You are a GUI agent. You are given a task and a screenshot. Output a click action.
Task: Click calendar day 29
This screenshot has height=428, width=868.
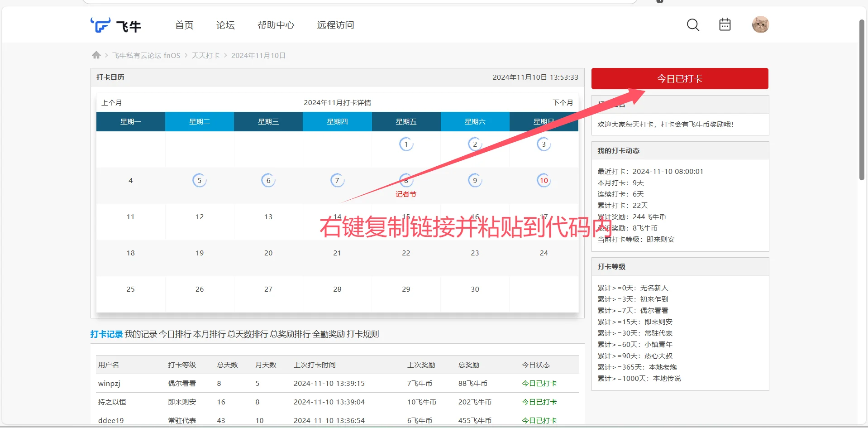[x=406, y=289]
